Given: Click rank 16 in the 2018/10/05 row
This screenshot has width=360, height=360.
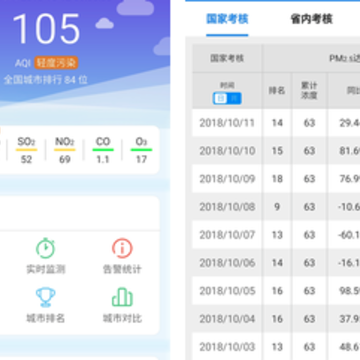Looking at the screenshot, I should click(277, 291).
